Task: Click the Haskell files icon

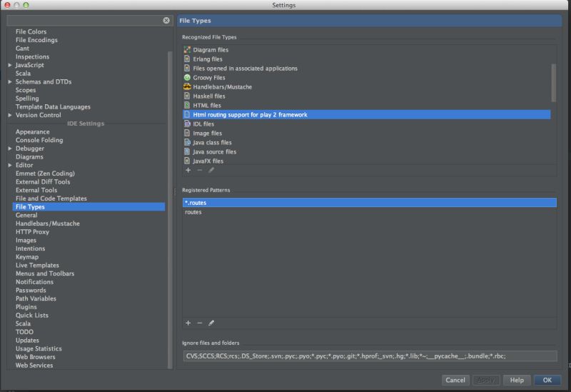Action: point(187,96)
